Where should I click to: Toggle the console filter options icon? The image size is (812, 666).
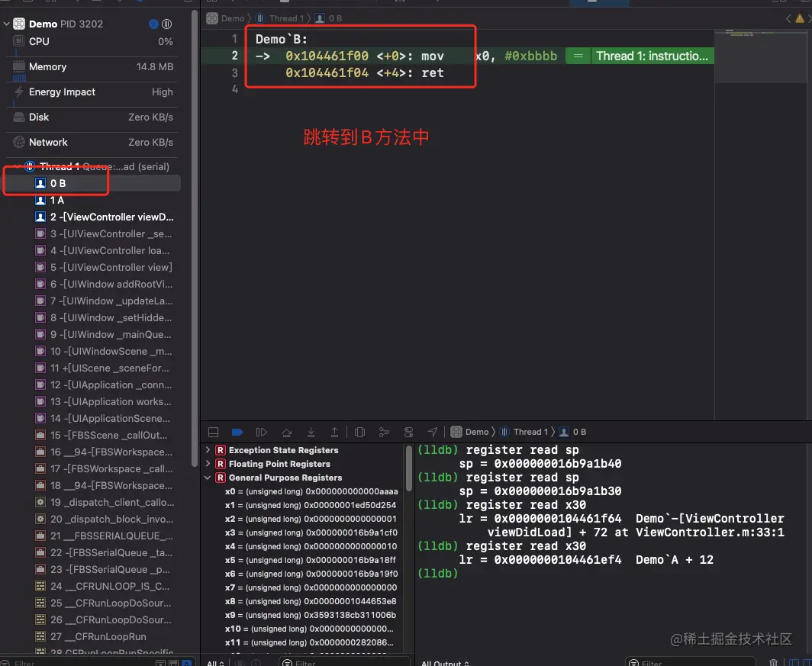[x=635, y=661]
